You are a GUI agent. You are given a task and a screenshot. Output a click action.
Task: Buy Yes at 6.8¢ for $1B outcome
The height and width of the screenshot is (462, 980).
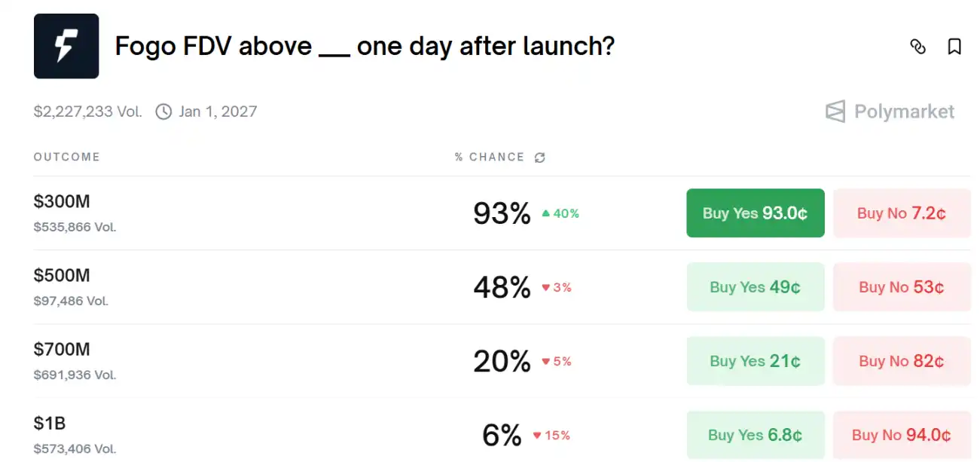755,435
